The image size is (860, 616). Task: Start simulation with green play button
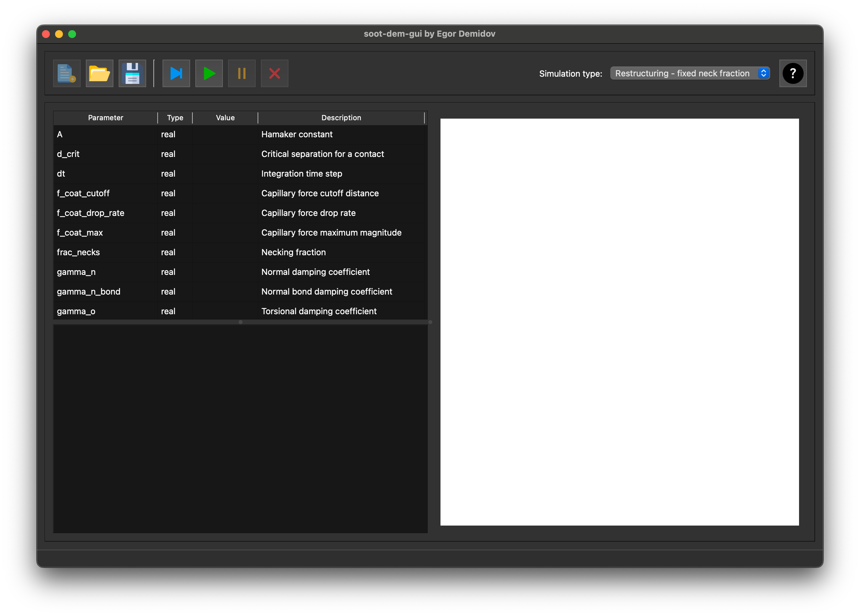209,73
